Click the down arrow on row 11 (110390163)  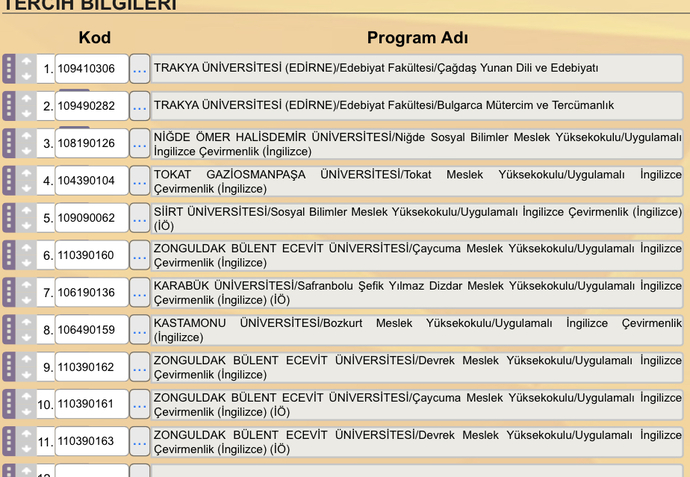pyautogui.click(x=26, y=449)
